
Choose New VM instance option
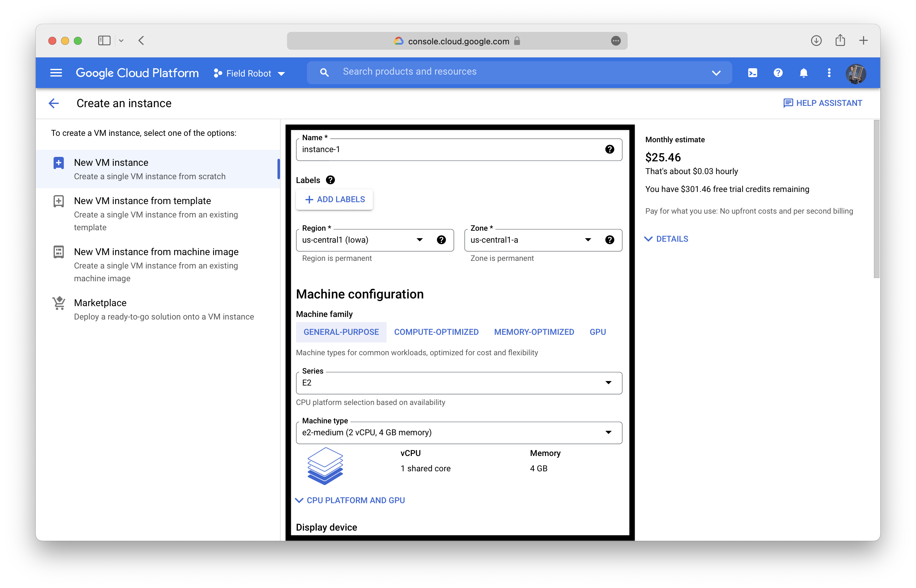coord(158,169)
